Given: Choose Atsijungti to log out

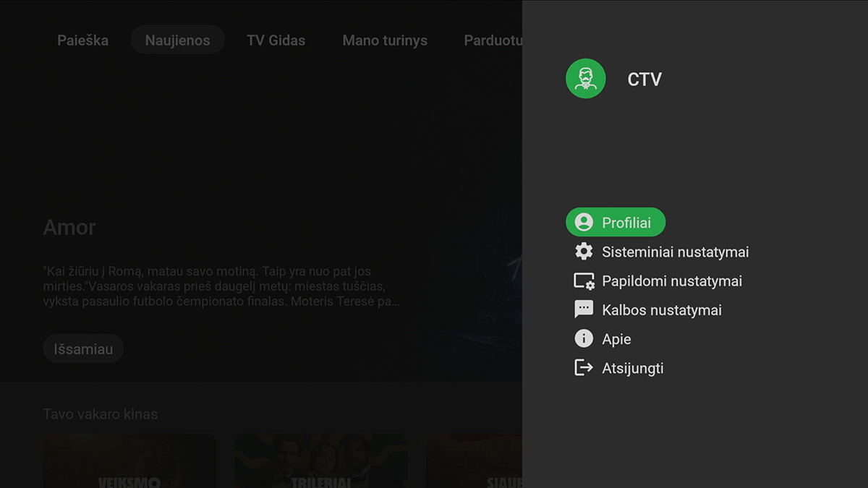Looking at the screenshot, I should coord(632,367).
